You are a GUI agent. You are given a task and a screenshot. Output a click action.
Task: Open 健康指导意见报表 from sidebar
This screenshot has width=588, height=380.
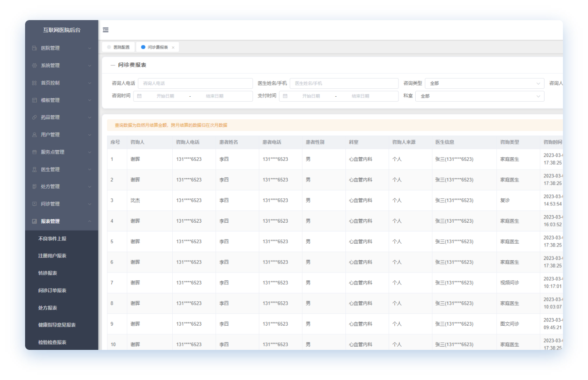tap(57, 325)
